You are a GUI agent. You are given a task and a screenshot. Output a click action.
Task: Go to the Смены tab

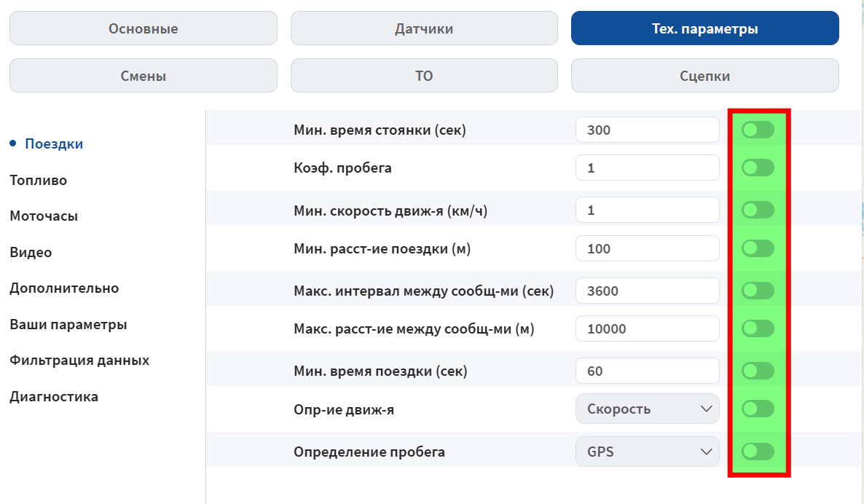coord(143,76)
